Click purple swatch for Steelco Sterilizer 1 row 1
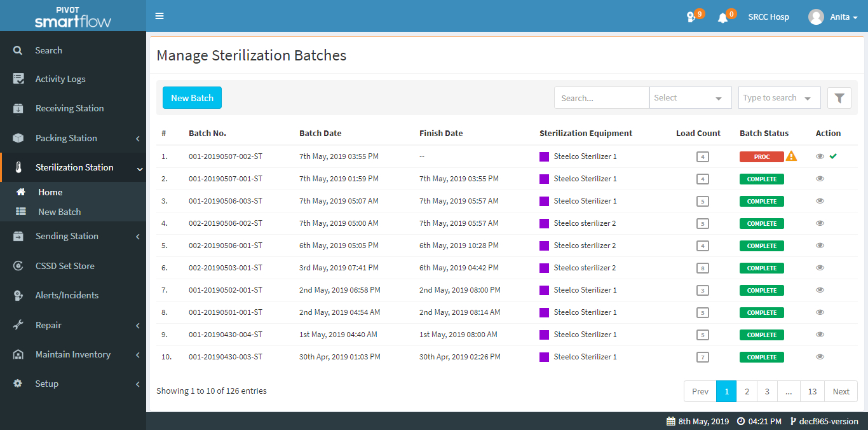868x430 pixels. tap(544, 156)
